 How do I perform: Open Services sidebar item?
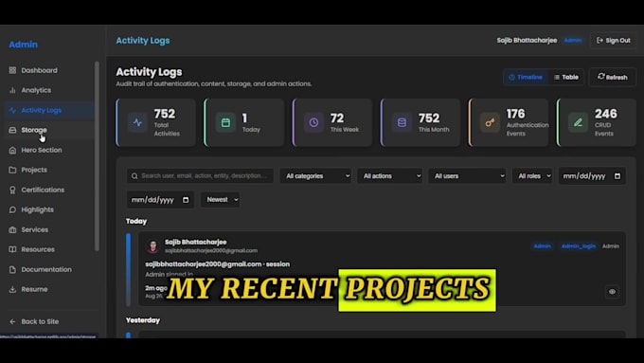pos(34,229)
